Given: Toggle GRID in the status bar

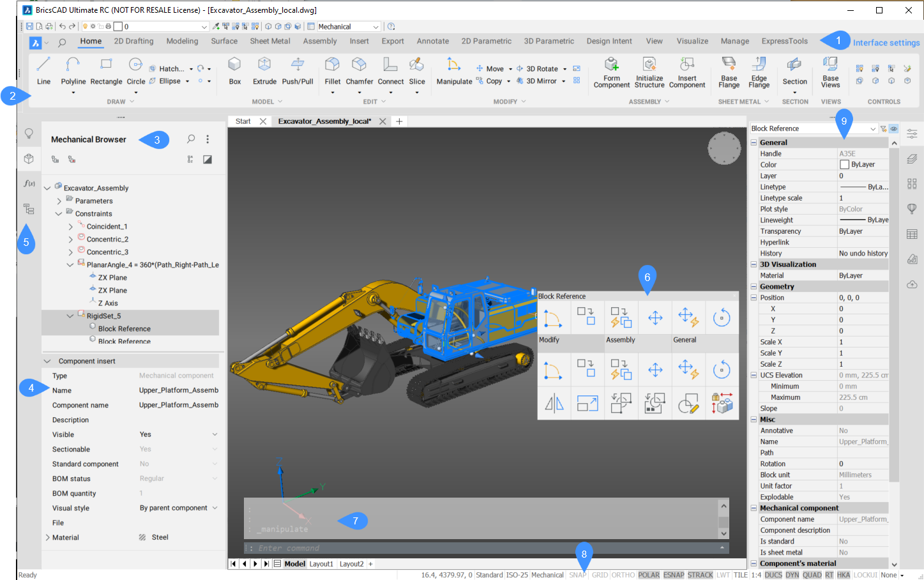Looking at the screenshot, I should point(600,575).
